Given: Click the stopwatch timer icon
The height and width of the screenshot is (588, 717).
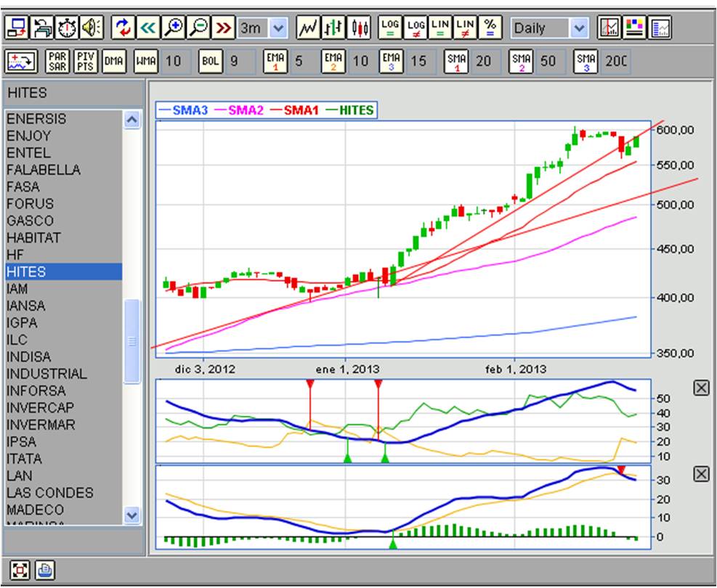Looking at the screenshot, I should tap(67, 28).
